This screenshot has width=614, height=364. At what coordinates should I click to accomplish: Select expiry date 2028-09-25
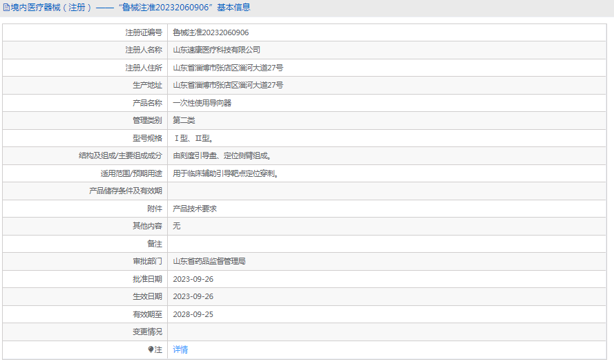point(193,314)
